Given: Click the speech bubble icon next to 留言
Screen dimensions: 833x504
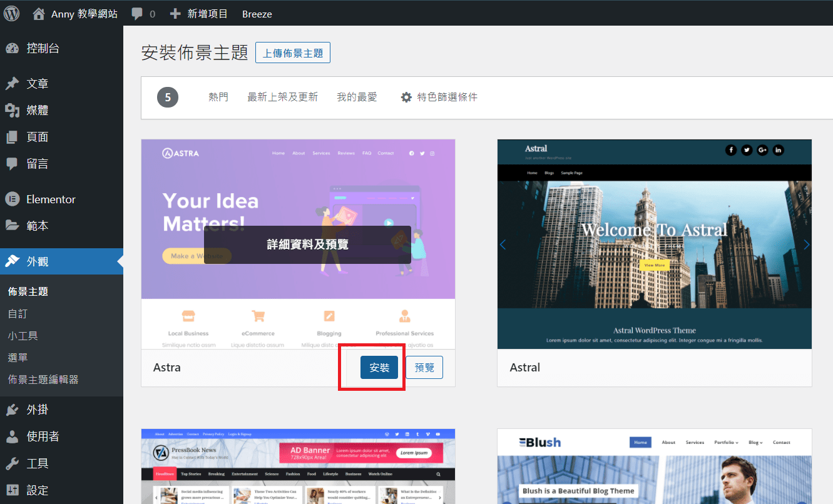Looking at the screenshot, I should 12,164.
